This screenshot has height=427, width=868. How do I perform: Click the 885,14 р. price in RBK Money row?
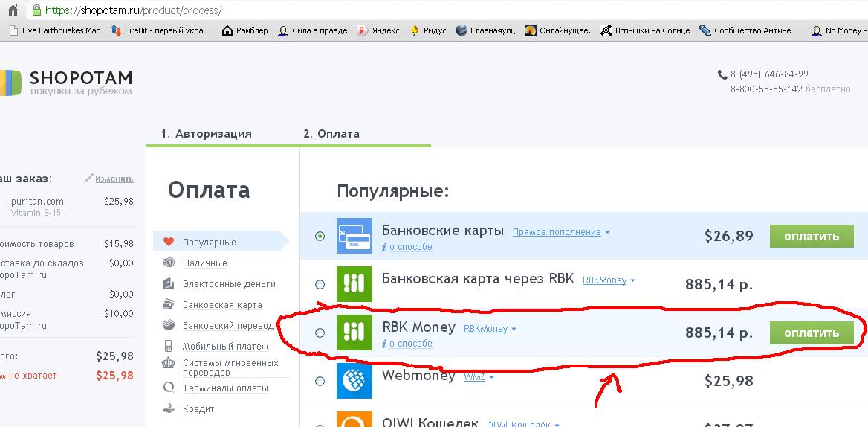tap(719, 333)
